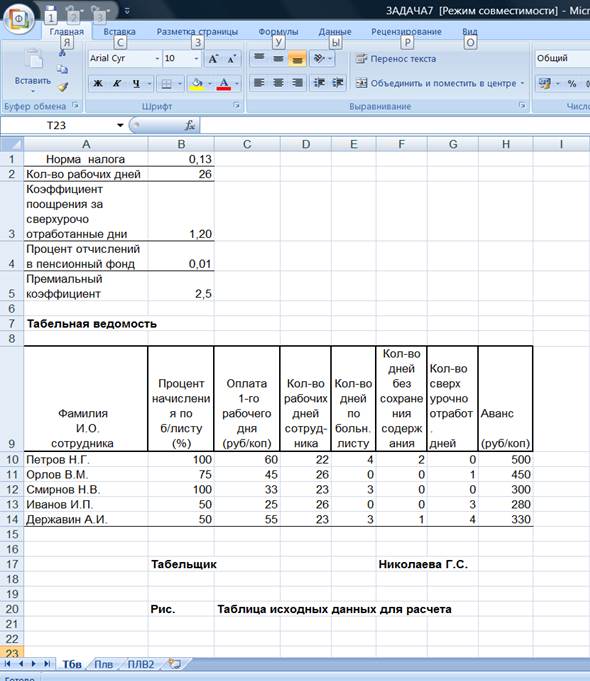Open the Формулы ribbon tab
Image resolution: width=590 pixels, height=681 pixels.
[278, 32]
